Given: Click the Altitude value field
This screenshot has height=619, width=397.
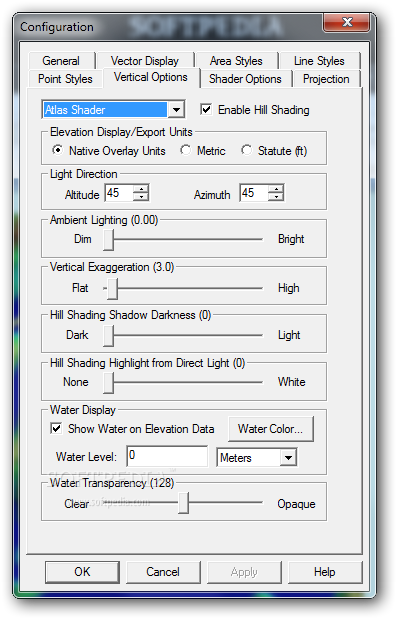Looking at the screenshot, I should (119, 193).
